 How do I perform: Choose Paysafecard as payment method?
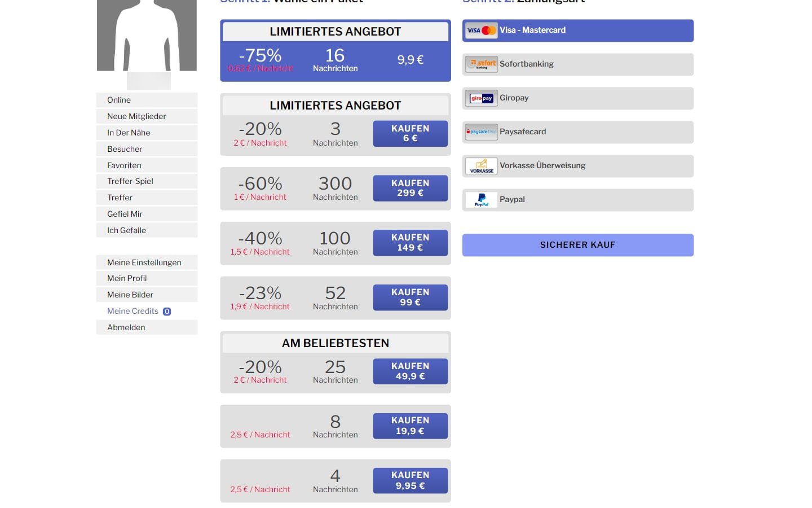coord(578,132)
